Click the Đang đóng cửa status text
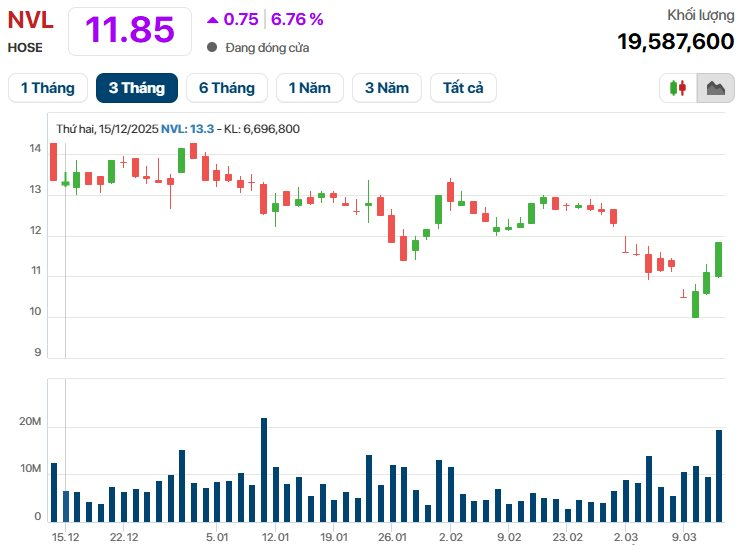Viewport: 749px width, 545px height. pyautogui.click(x=267, y=47)
